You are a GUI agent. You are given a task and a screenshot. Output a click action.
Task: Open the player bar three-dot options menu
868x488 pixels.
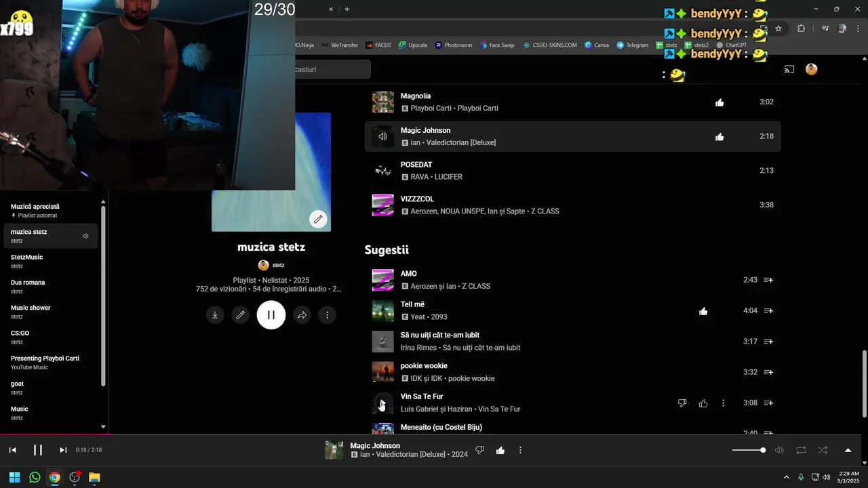(x=520, y=450)
